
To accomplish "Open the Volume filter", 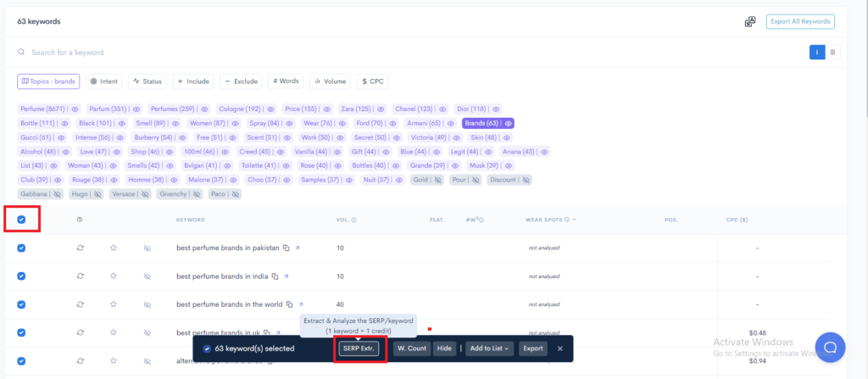I will click(330, 81).
